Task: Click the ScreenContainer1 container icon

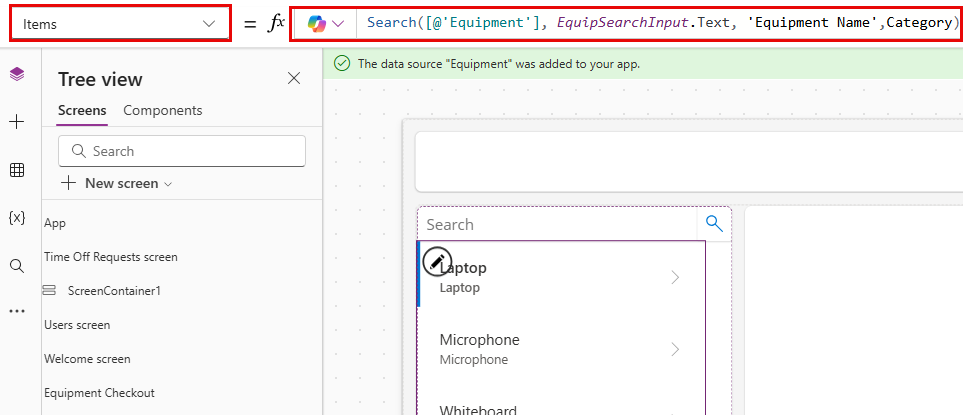Action: tap(49, 290)
